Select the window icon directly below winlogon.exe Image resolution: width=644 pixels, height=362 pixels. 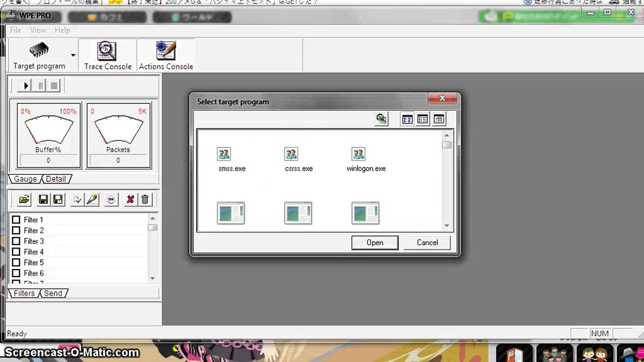coord(365,213)
